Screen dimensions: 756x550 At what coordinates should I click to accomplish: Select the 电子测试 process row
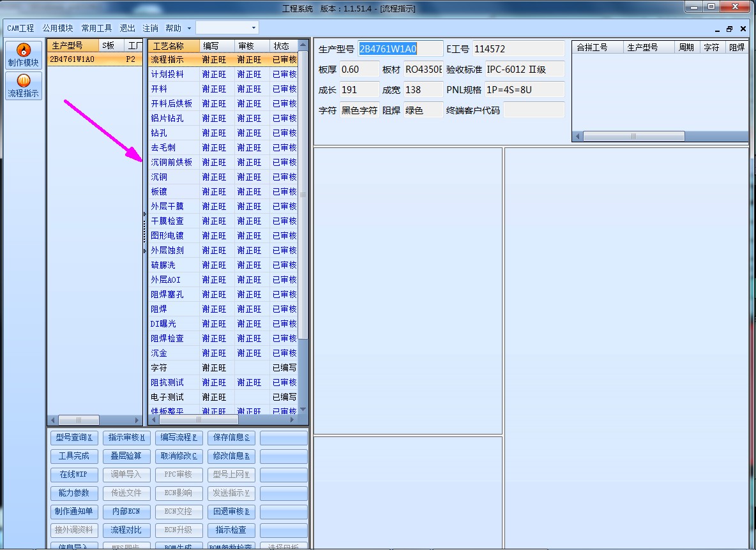tap(223, 397)
